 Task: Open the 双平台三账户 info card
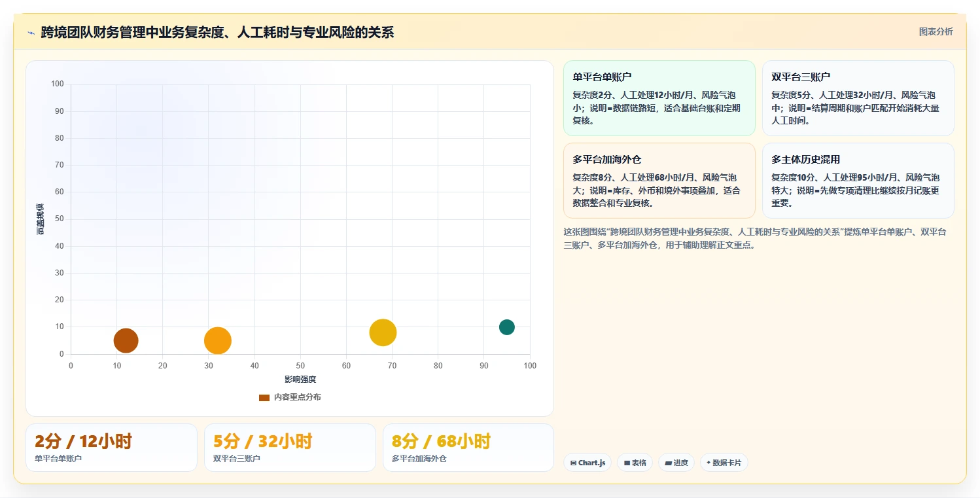tap(858, 98)
